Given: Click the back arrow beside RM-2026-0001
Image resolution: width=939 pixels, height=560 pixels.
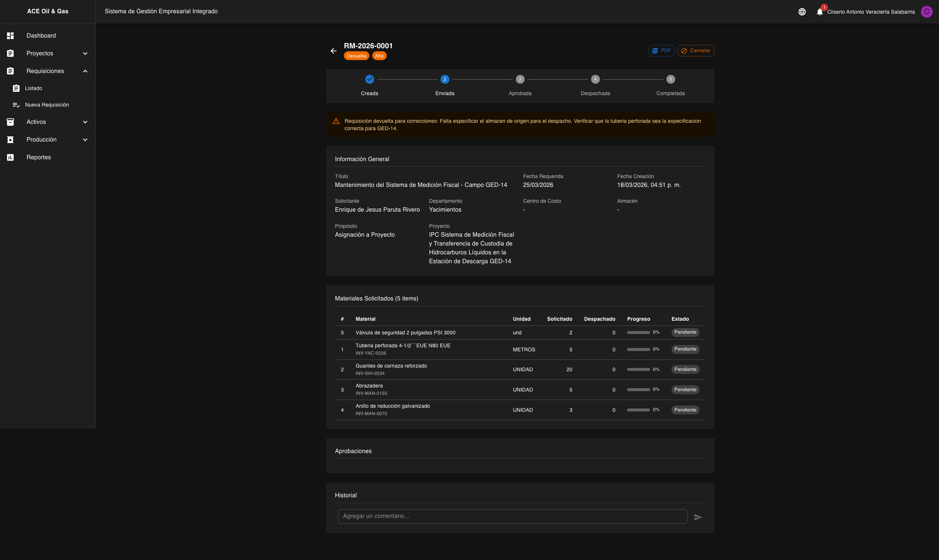Looking at the screenshot, I should tap(334, 51).
